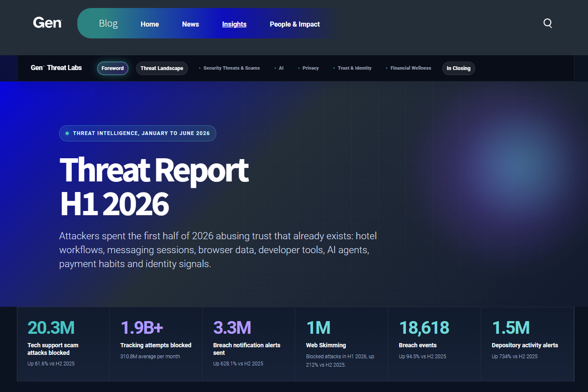Click the Gen Threat Labs logo
This screenshot has width=588, height=392.
[56, 68]
